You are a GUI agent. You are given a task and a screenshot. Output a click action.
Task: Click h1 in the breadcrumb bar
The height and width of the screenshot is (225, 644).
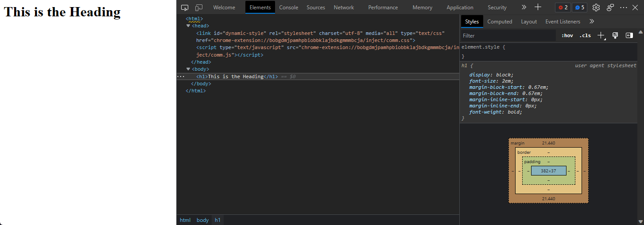tap(217, 220)
